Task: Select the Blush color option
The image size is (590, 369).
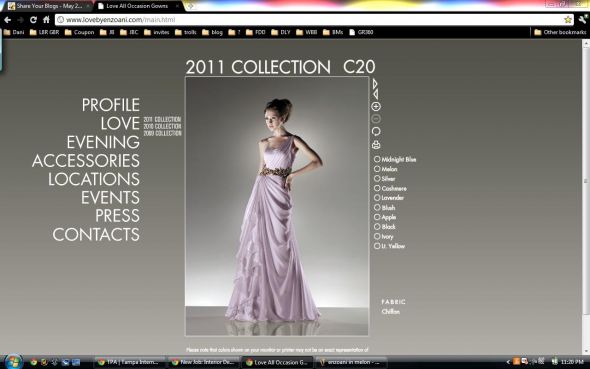Action: (385, 208)
